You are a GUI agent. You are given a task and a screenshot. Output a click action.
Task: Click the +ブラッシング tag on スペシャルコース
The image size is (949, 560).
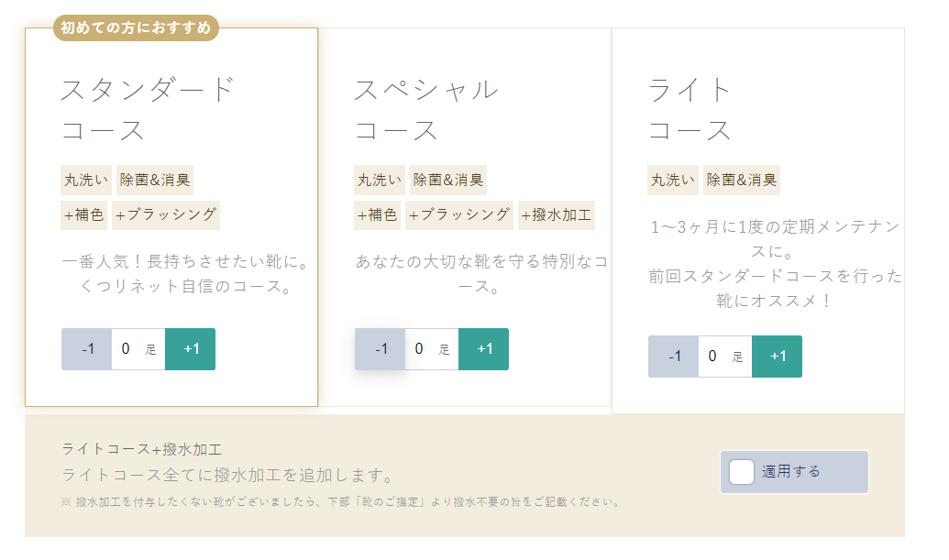(459, 215)
